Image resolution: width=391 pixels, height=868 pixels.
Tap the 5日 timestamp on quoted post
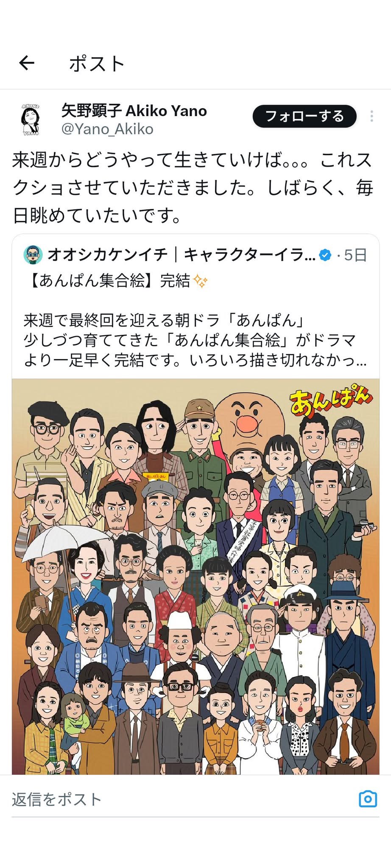[355, 255]
